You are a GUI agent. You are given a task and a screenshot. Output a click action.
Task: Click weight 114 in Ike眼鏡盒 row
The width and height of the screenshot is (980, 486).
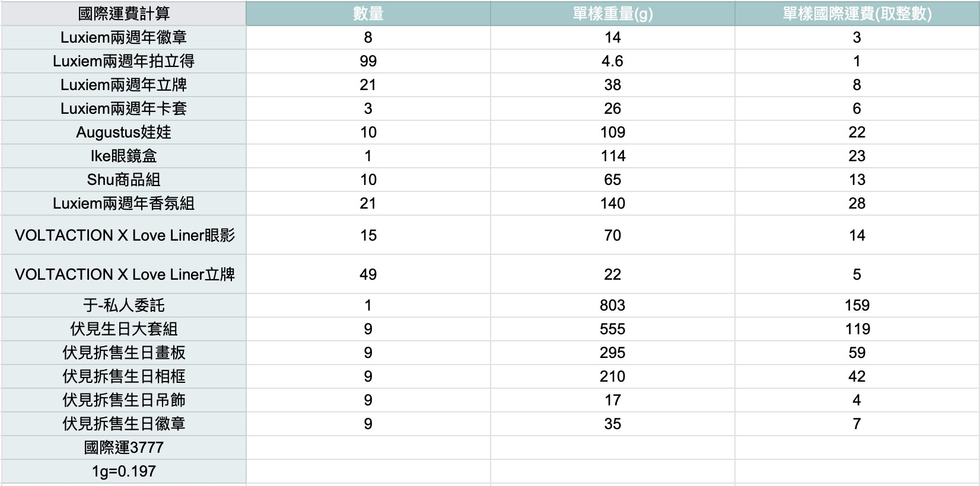tap(612, 156)
